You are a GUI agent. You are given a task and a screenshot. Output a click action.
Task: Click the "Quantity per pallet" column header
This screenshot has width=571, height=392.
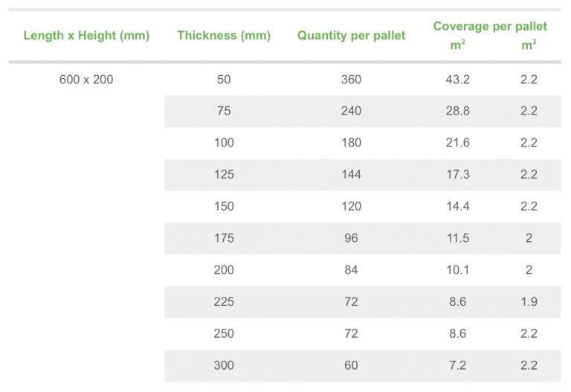pos(351,36)
